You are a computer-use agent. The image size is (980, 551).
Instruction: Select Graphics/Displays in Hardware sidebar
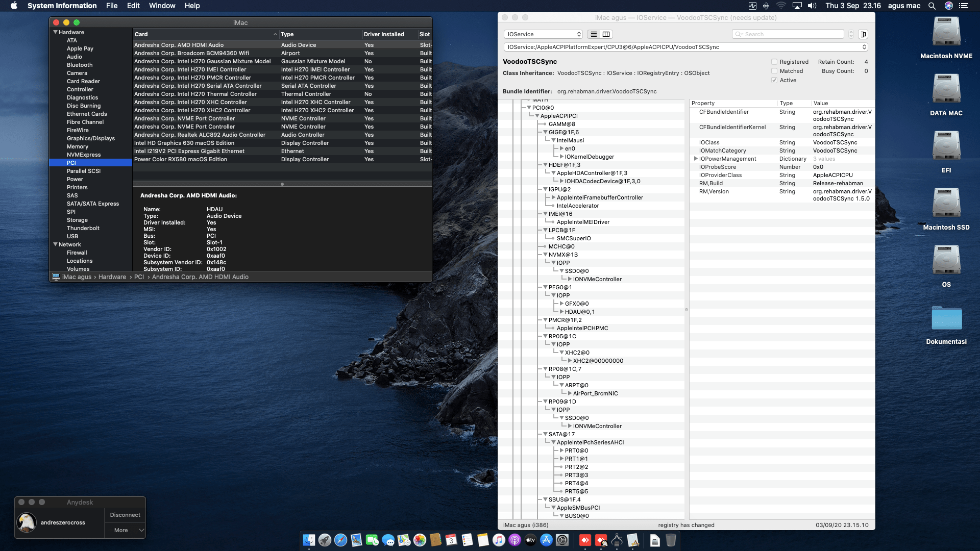click(90, 138)
